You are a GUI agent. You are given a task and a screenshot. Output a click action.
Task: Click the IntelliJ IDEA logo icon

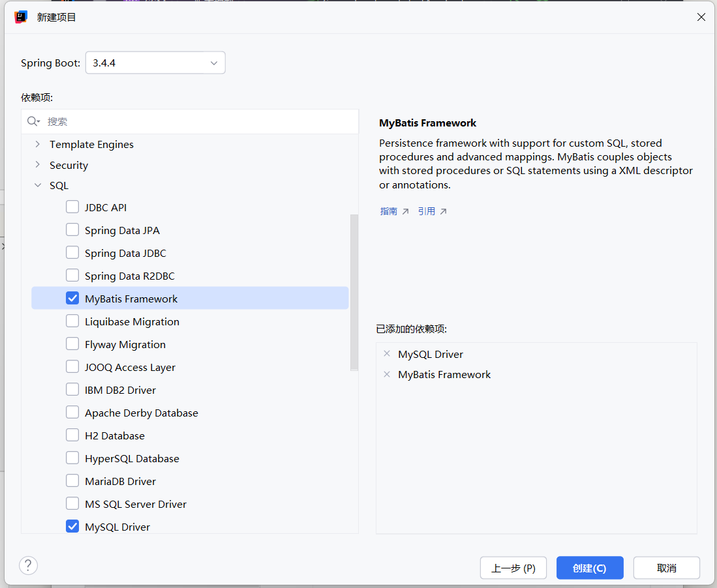point(21,17)
